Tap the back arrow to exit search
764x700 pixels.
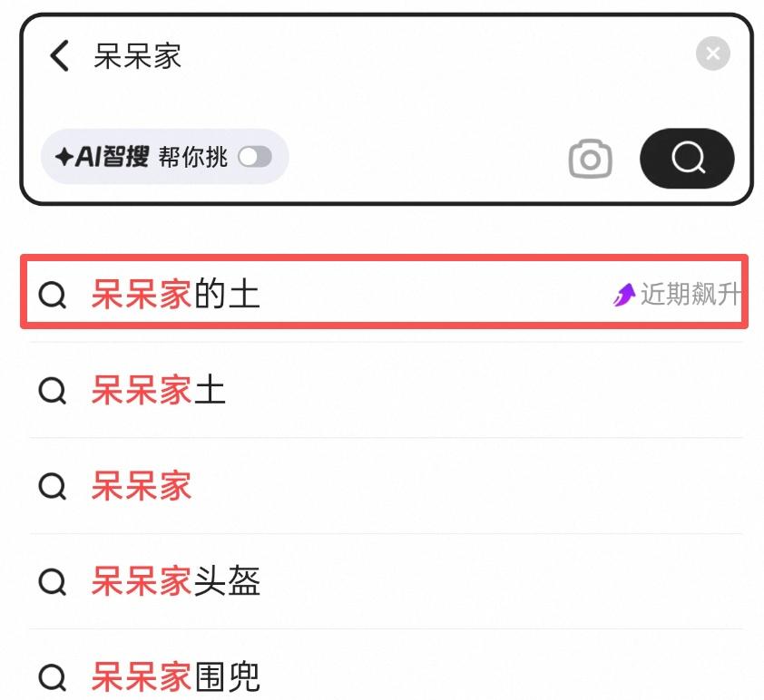pyautogui.click(x=58, y=54)
